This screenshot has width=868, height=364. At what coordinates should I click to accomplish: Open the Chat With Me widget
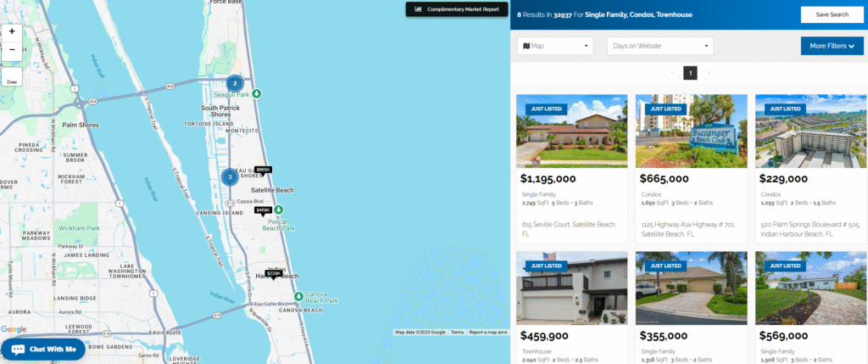[x=43, y=349]
